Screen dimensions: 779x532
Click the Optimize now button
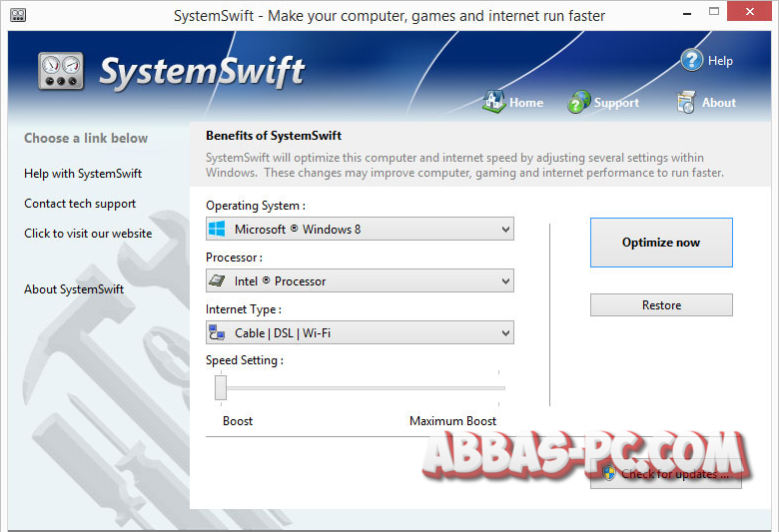pos(661,243)
